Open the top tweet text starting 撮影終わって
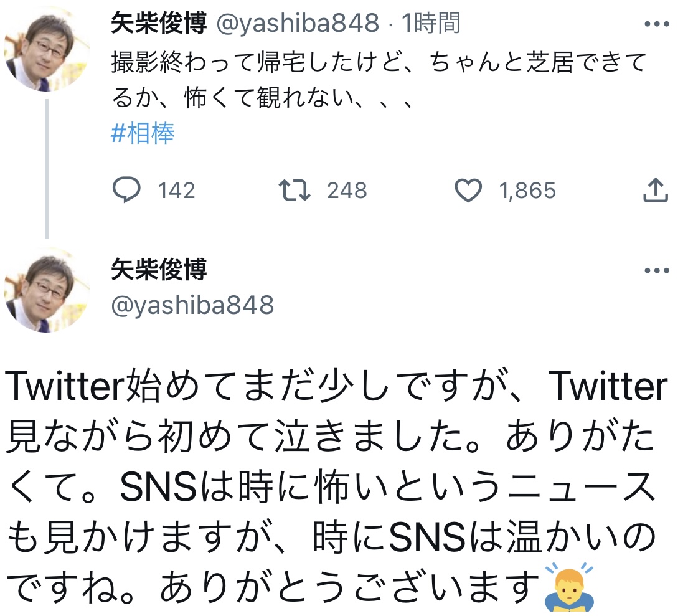 tap(374, 80)
